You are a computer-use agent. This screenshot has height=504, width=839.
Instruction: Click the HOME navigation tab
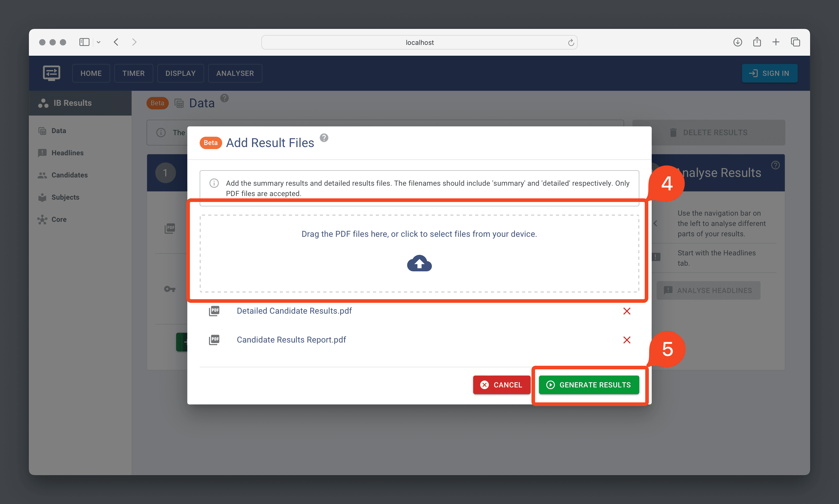point(92,73)
